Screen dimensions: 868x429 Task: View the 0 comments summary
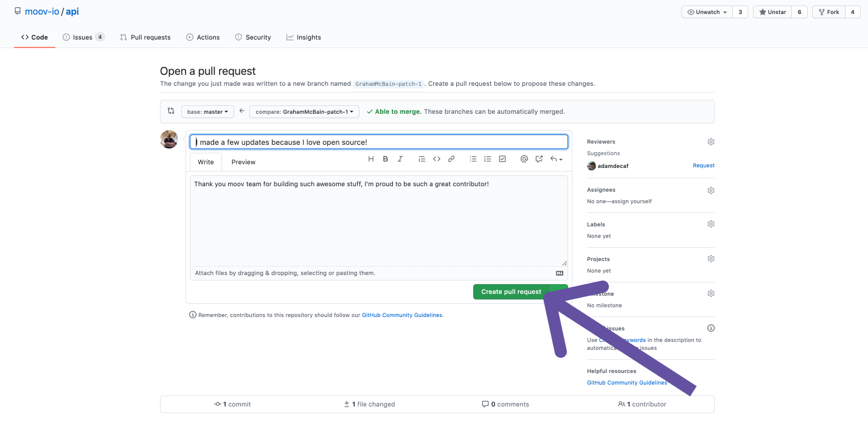click(x=505, y=404)
